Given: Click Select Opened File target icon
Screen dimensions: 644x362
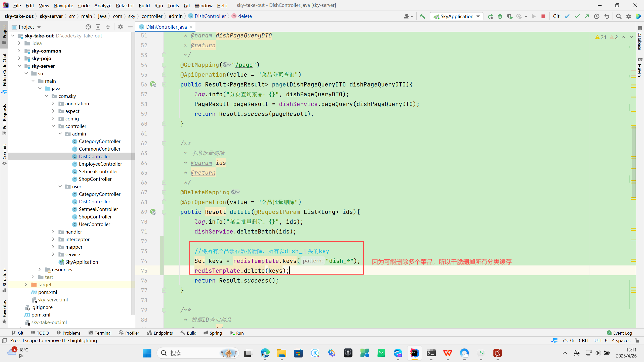Looking at the screenshot, I should point(88,27).
